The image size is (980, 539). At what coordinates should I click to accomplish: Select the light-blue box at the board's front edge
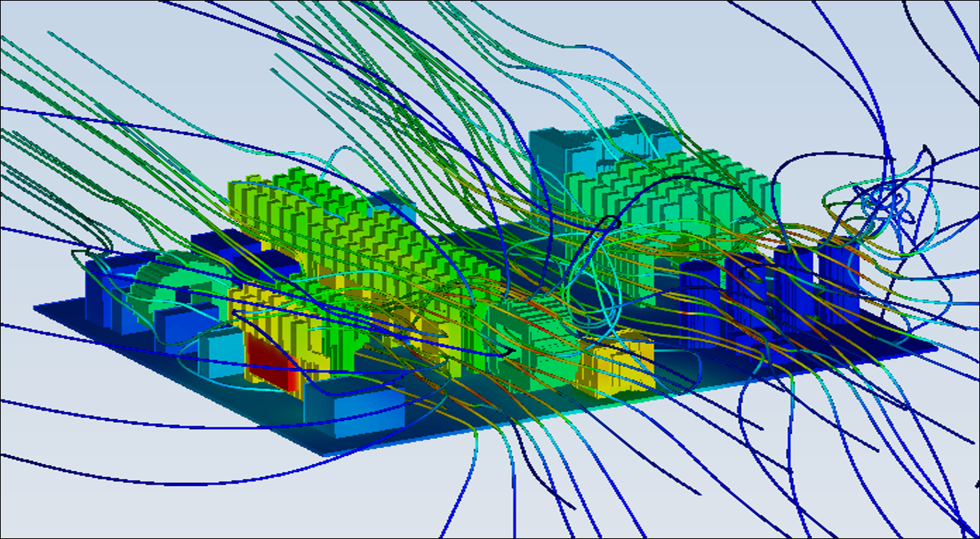(353, 405)
